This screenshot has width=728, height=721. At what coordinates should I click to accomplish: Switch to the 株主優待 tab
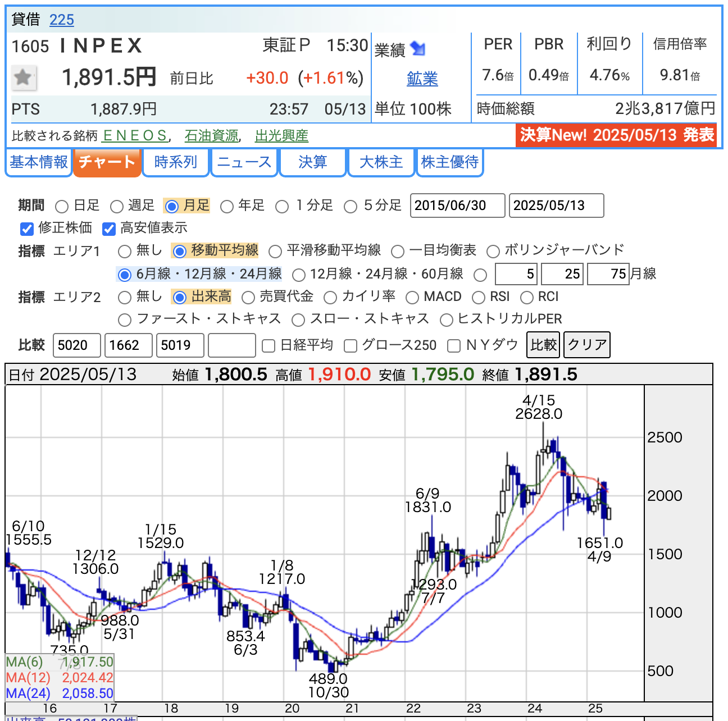(x=450, y=162)
